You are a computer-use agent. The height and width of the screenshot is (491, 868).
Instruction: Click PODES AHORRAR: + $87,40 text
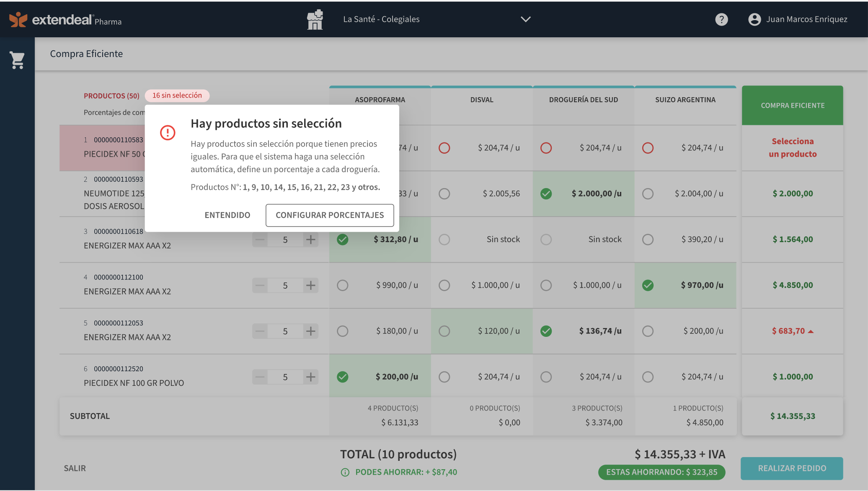point(406,472)
